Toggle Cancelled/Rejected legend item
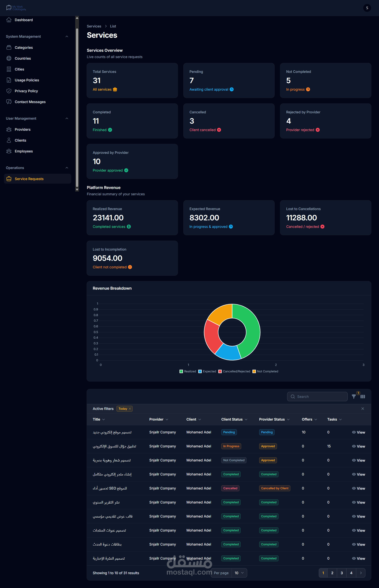 (x=234, y=371)
